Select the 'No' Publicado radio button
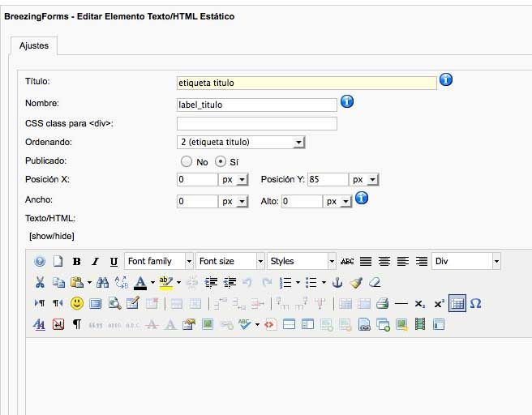This screenshot has height=415, width=532. (187, 161)
